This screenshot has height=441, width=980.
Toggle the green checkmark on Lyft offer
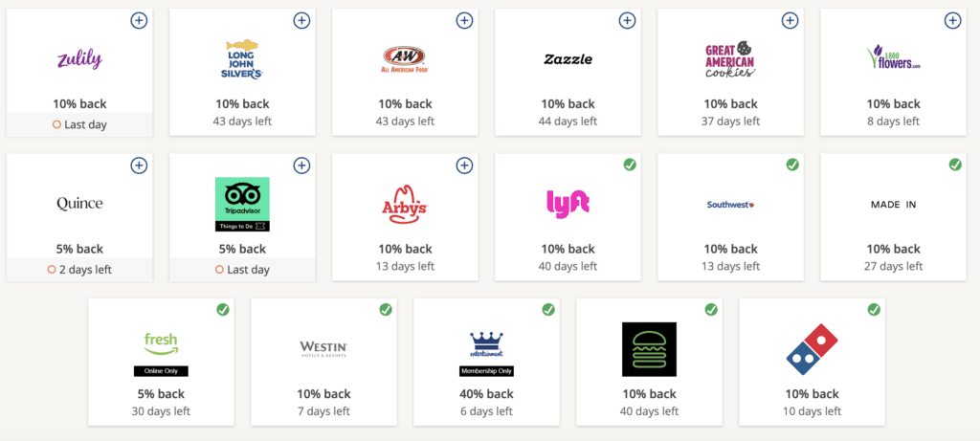[x=629, y=165]
